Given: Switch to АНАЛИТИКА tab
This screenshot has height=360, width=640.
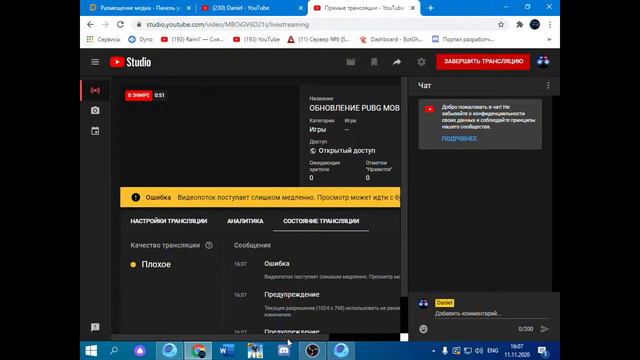Looking at the screenshot, I should [245, 221].
